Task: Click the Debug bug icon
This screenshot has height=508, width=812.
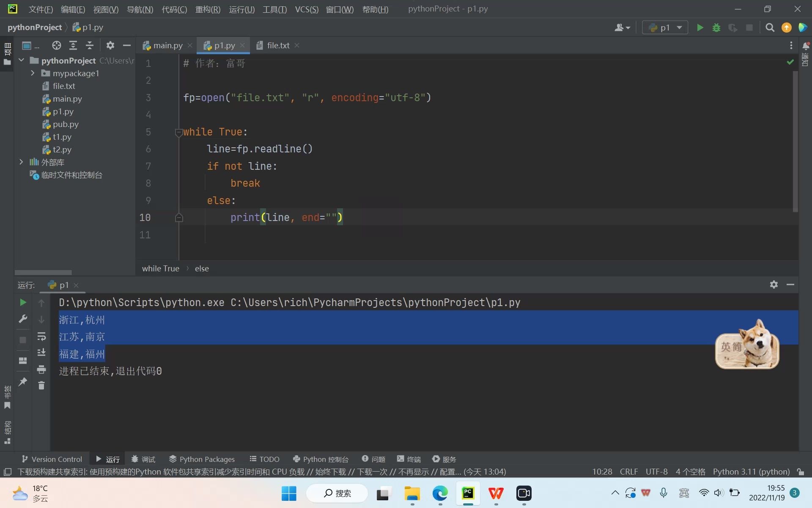Action: click(716, 28)
